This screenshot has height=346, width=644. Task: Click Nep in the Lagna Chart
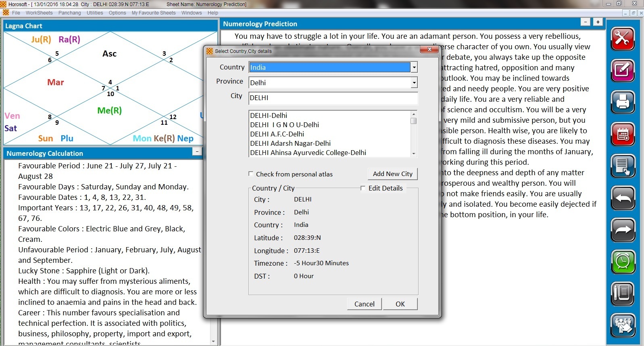(x=185, y=138)
